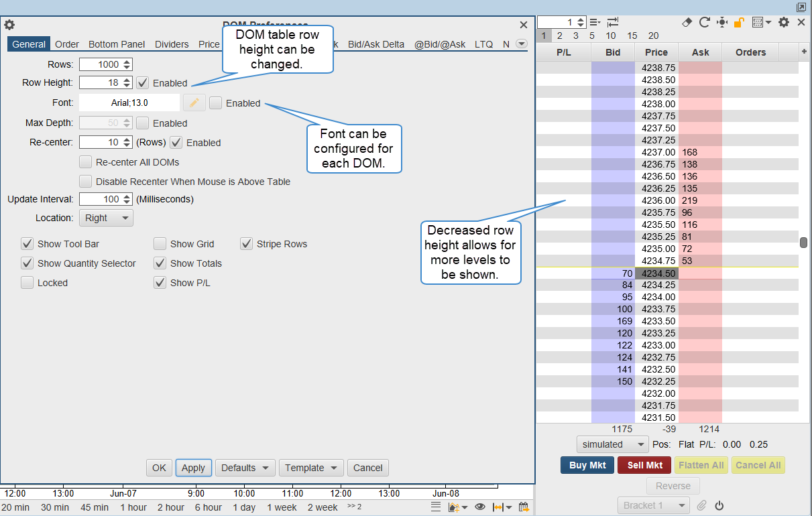Click the circular refresh arrow icon
Viewport: 812px width, 516px height.
(704, 22)
